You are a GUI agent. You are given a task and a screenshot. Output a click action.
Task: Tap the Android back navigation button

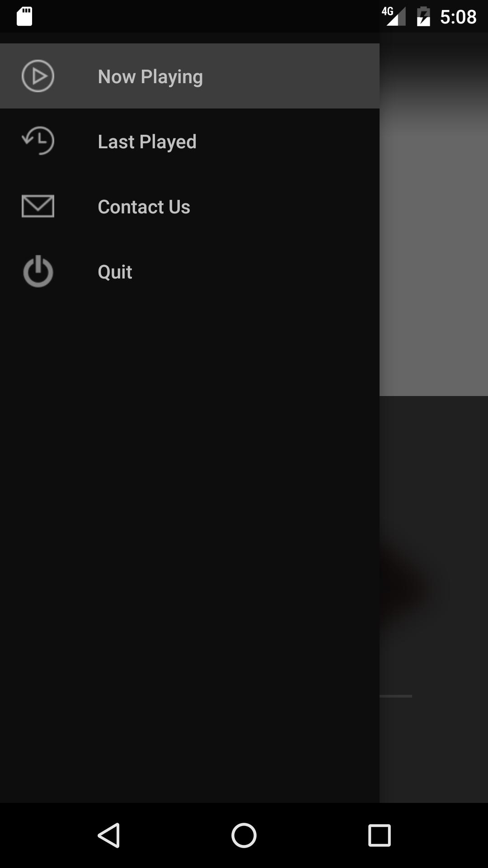coord(108,835)
